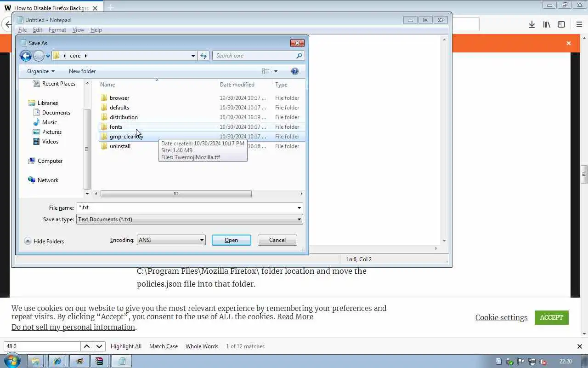Open the address bar history dropdown
The height and width of the screenshot is (368, 588).
(193, 56)
